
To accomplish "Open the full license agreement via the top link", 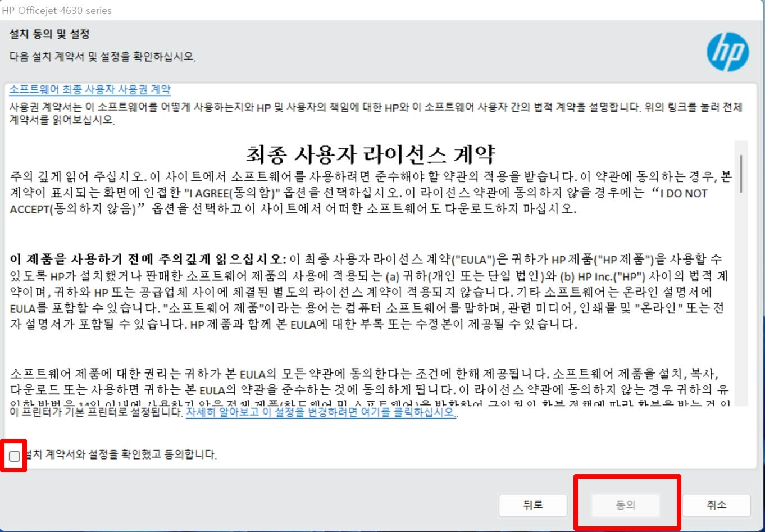I will (91, 90).
